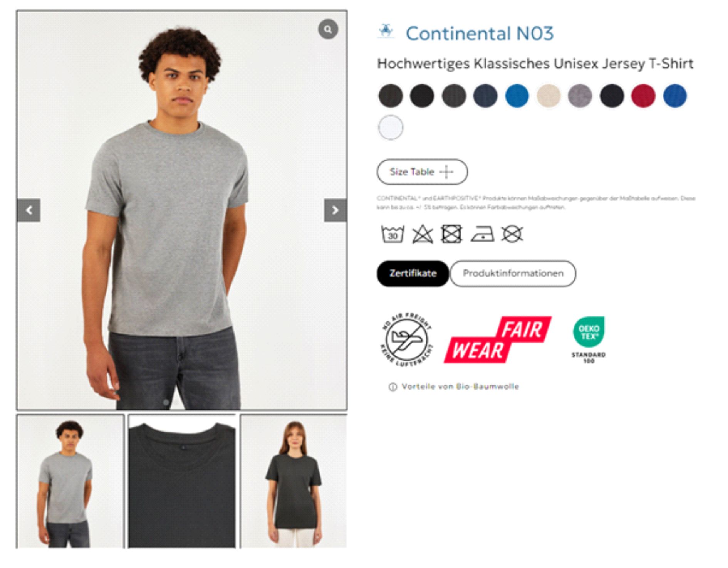
Task: Switch to the Zertifikate tab
Action: tap(413, 274)
